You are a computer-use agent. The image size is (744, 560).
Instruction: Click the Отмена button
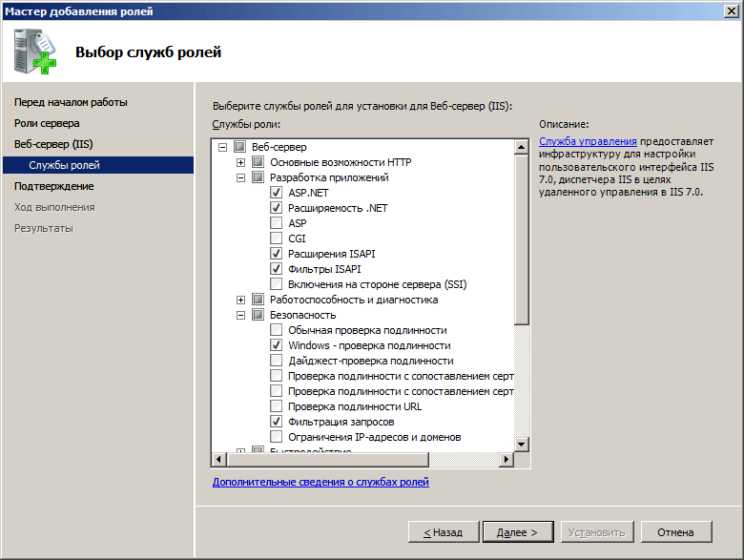676,532
